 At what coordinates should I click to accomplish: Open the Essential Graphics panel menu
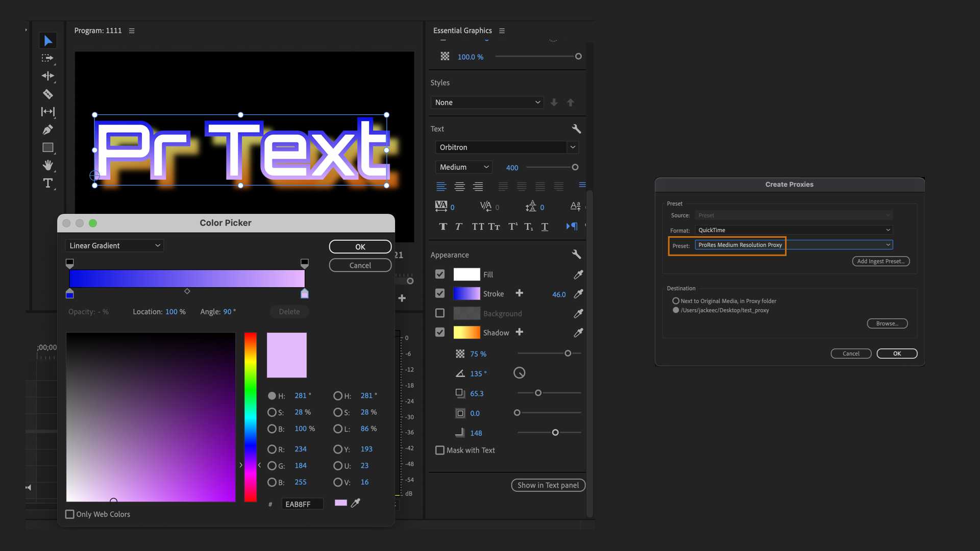tap(502, 31)
